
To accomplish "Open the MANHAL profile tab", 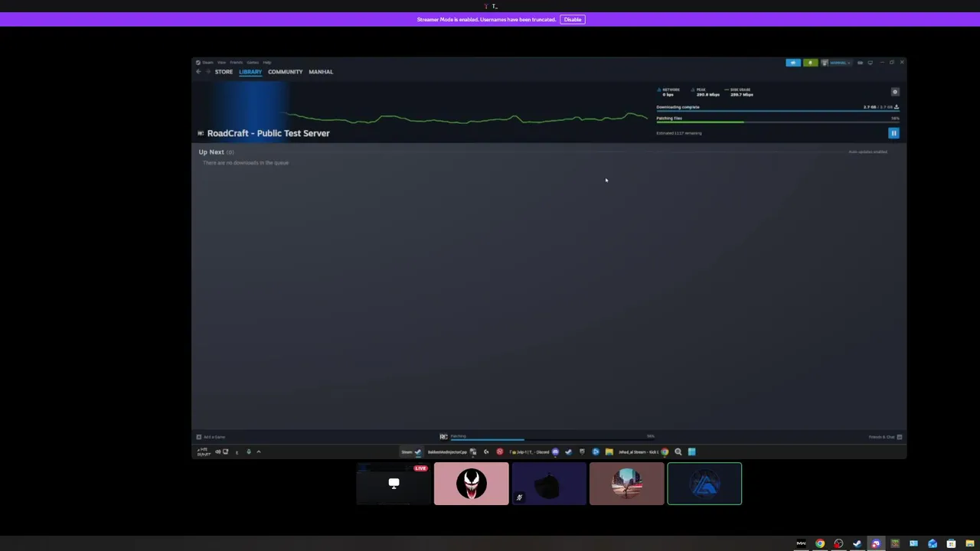I will pyautogui.click(x=321, y=72).
